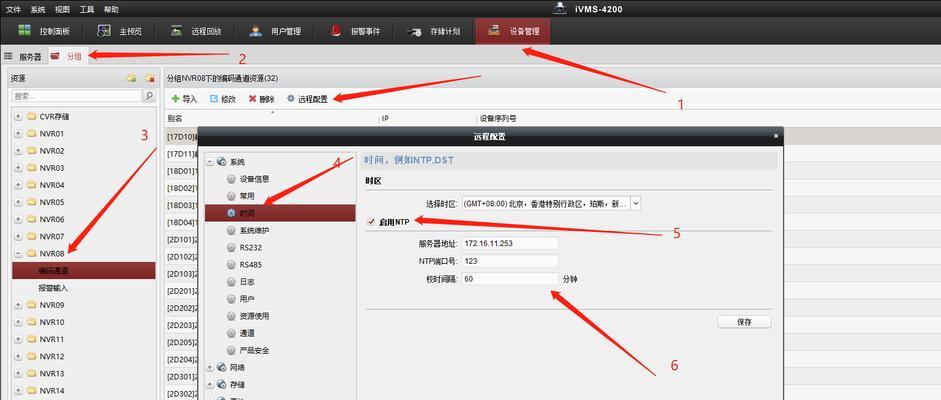The width and height of the screenshot is (941, 400).
Task: Open the 系统 menu in menu bar
Action: pyautogui.click(x=38, y=10)
